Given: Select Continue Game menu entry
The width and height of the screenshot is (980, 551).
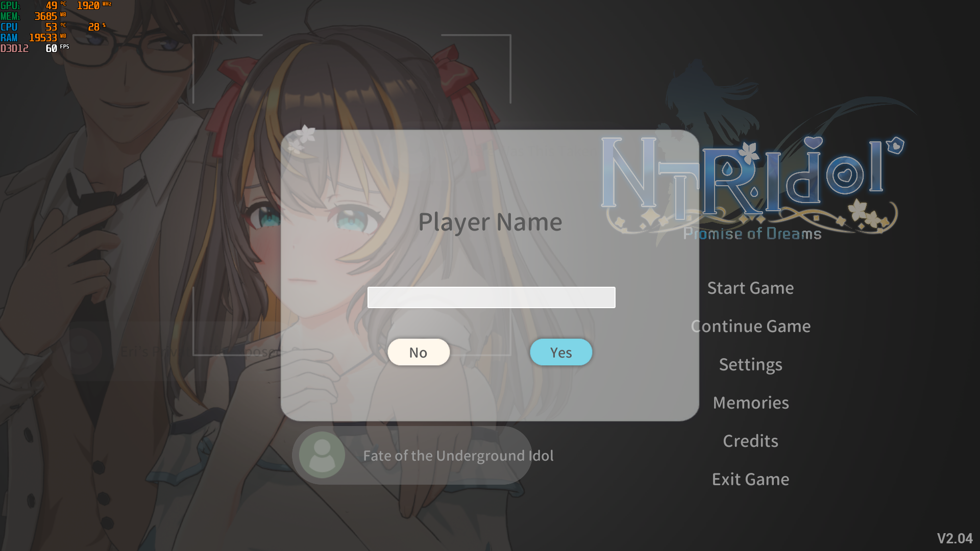Looking at the screenshot, I should click(x=750, y=327).
